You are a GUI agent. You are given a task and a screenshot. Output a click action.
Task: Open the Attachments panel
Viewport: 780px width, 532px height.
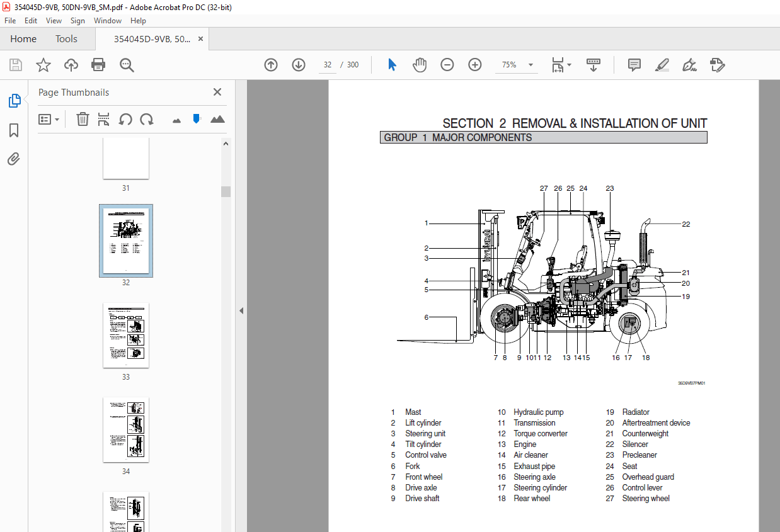point(14,159)
